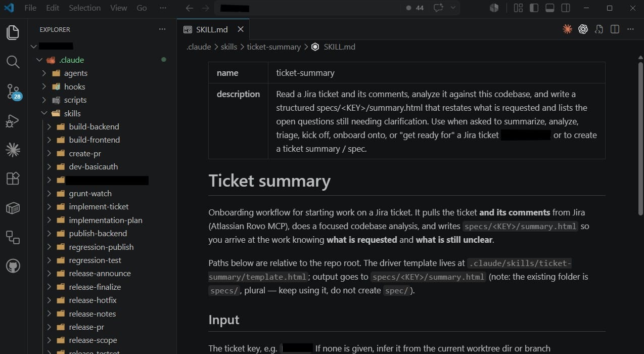Image resolution: width=644 pixels, height=354 pixels.
Task: Select the implement-ticket folder
Action: (99, 206)
